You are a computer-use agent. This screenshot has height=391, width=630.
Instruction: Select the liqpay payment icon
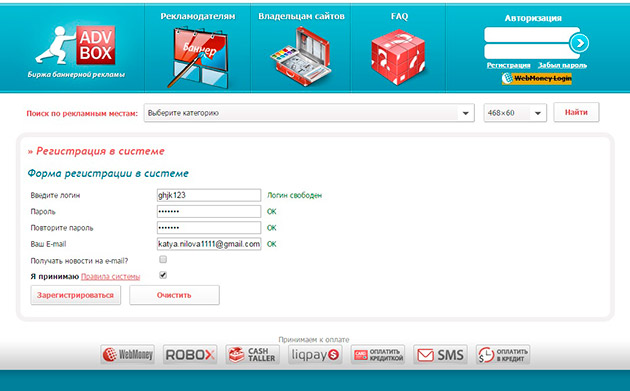click(x=315, y=354)
